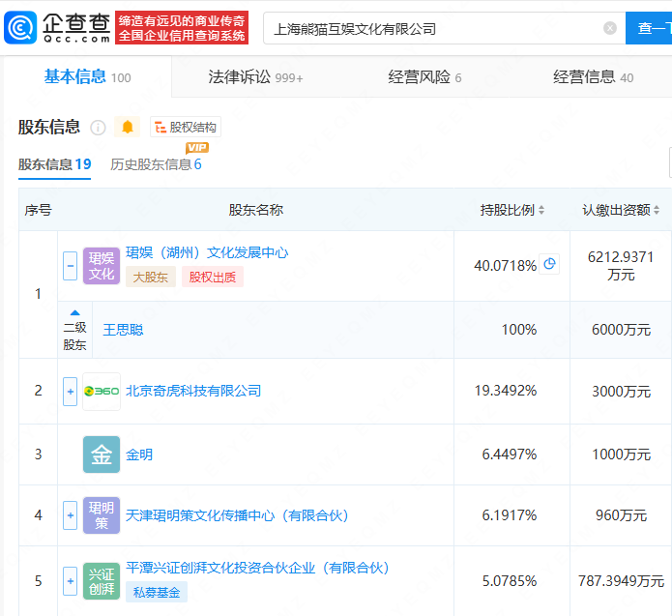Click the VIP badge
Viewport: 672px width, 616px height.
(x=197, y=148)
